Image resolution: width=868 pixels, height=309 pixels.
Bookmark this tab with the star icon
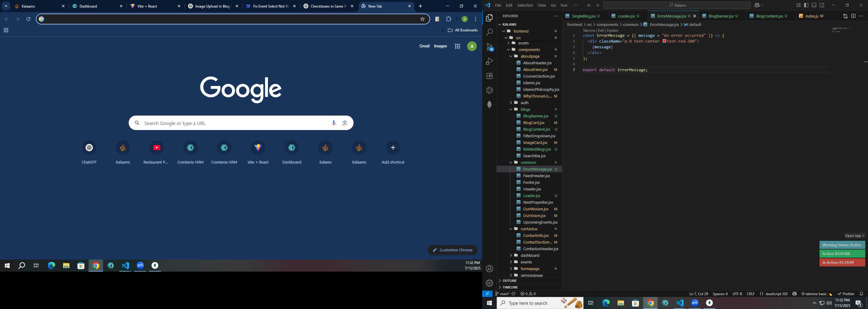(422, 19)
